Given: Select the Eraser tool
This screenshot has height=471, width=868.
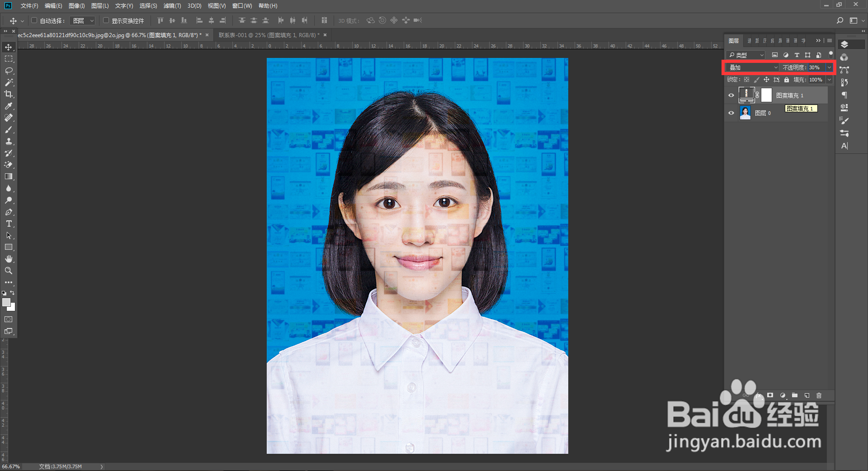Looking at the screenshot, I should (9, 165).
